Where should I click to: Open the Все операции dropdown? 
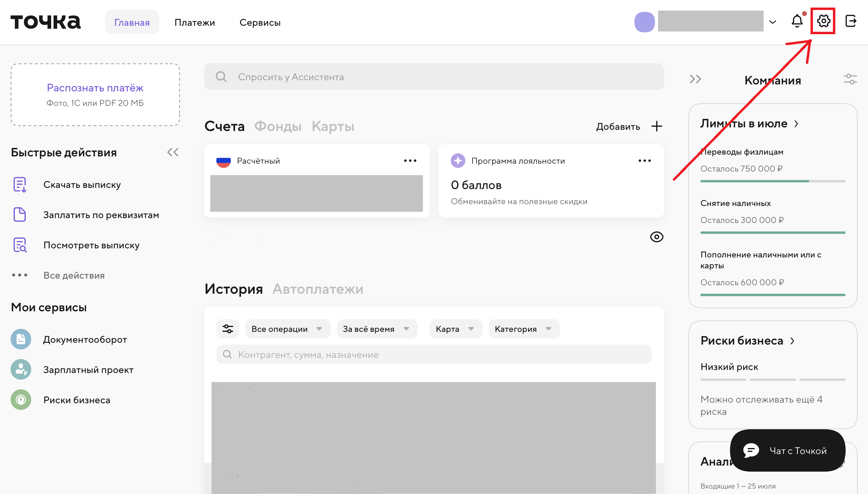(287, 329)
